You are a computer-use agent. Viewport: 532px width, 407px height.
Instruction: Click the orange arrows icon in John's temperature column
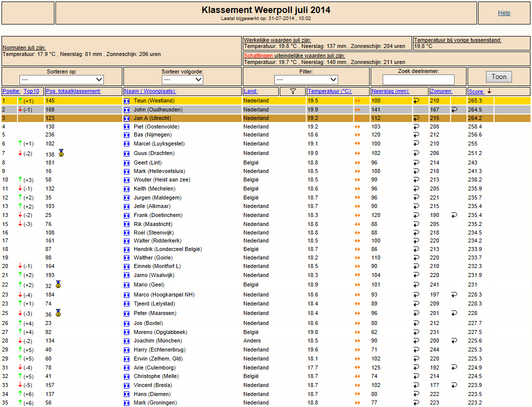357,109
